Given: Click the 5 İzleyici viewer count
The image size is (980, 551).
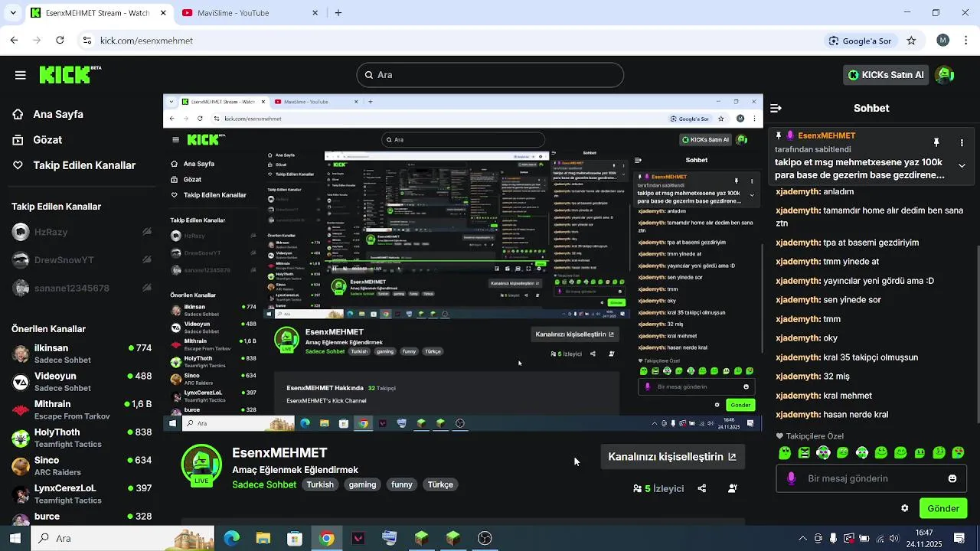Looking at the screenshot, I should pos(658,488).
